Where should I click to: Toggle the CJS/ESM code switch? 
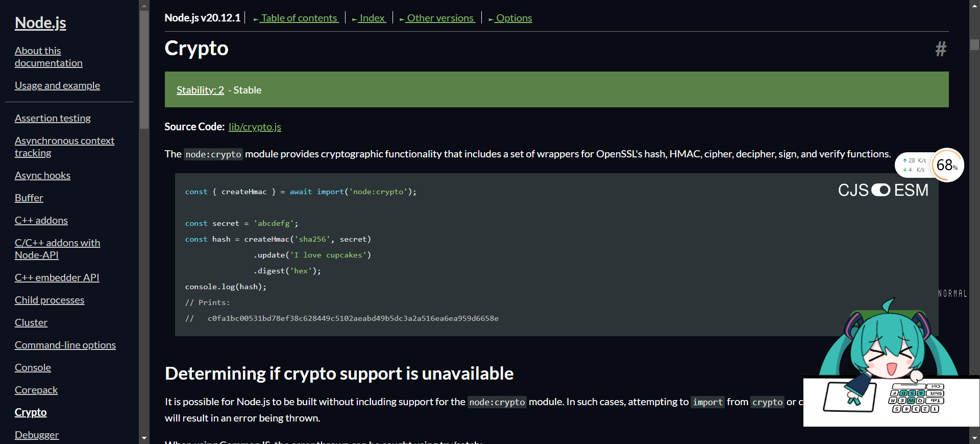coord(880,190)
